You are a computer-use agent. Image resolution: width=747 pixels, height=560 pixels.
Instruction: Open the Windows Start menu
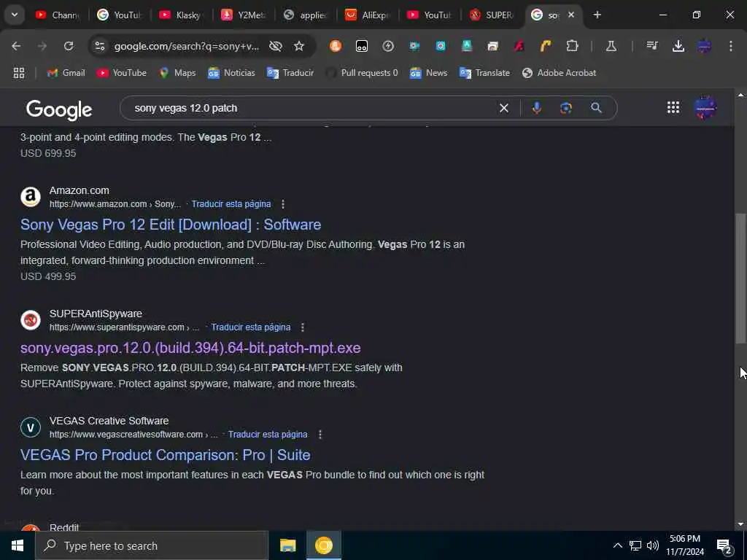click(x=18, y=545)
